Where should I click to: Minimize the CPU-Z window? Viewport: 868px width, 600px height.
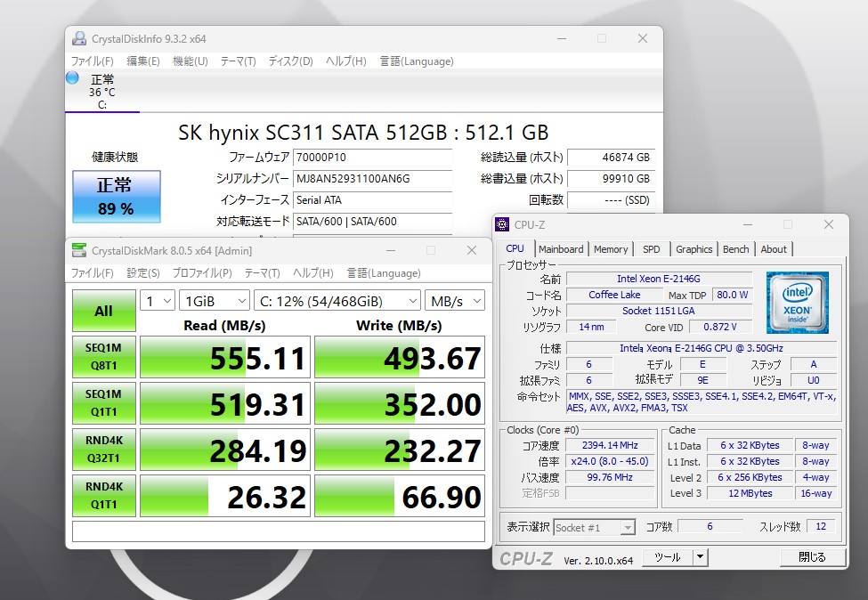point(748,224)
